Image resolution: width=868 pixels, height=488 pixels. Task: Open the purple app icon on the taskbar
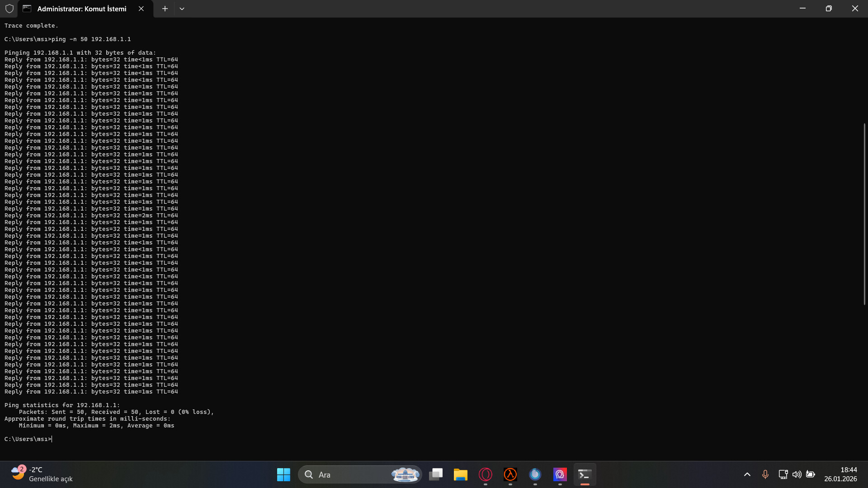[560, 474]
